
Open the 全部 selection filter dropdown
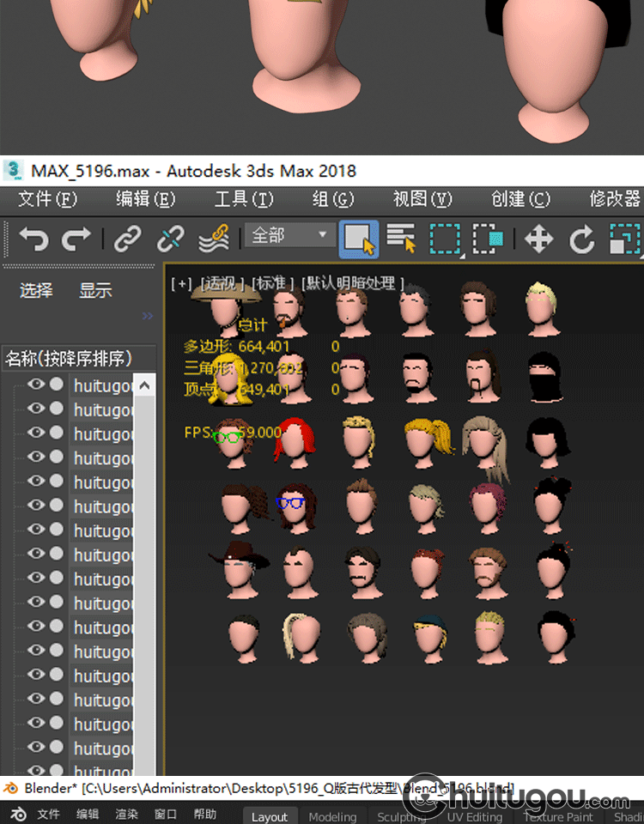click(289, 235)
